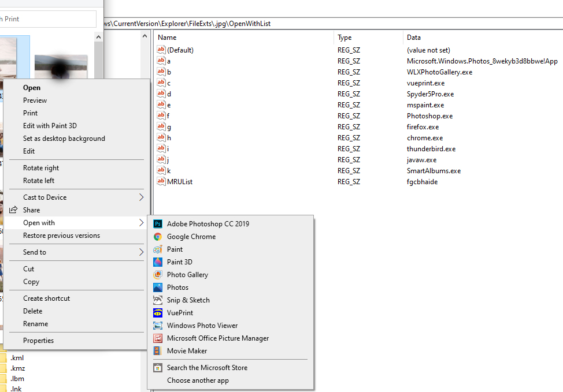Click Choose another app
563x392 pixels.
(198, 380)
